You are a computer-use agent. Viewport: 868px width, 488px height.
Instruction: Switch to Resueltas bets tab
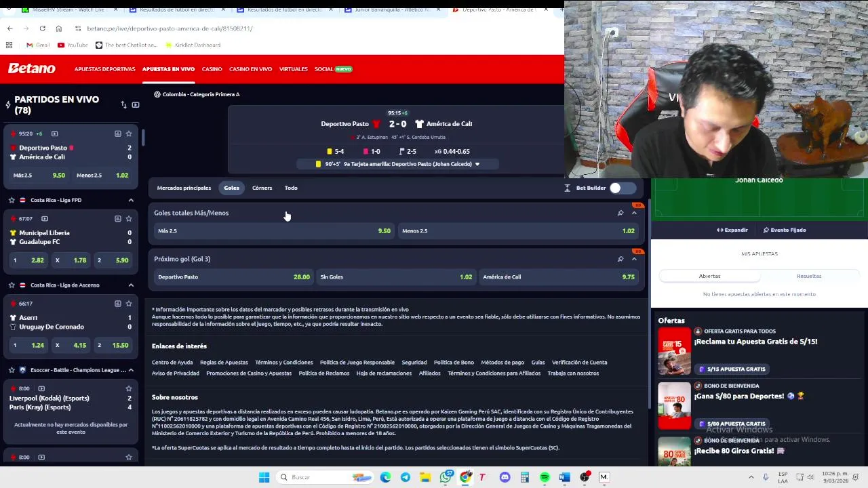809,276
